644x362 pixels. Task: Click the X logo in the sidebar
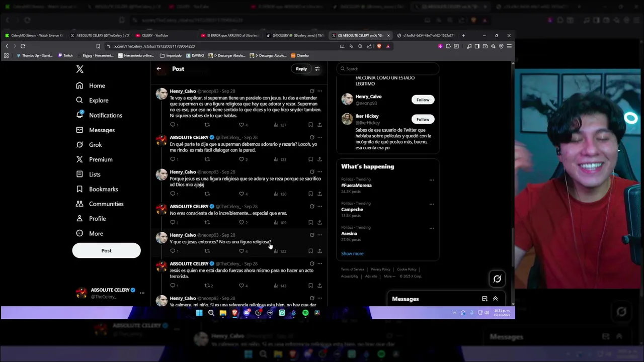pyautogui.click(x=79, y=69)
